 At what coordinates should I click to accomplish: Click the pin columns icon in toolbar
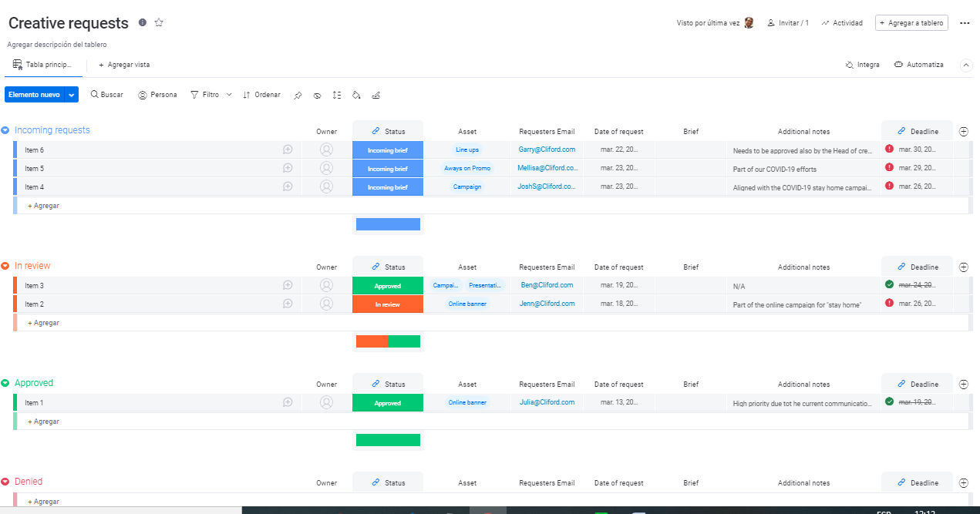coord(298,96)
